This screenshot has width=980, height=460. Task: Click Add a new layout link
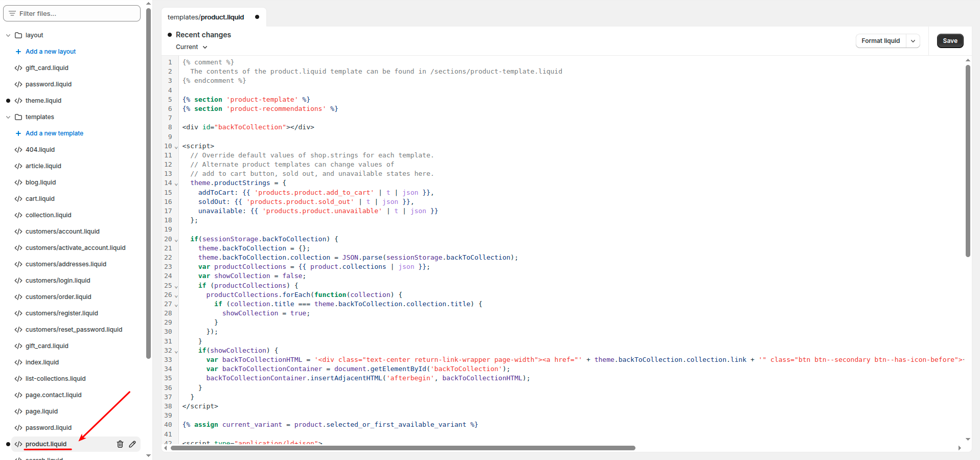coord(51,52)
